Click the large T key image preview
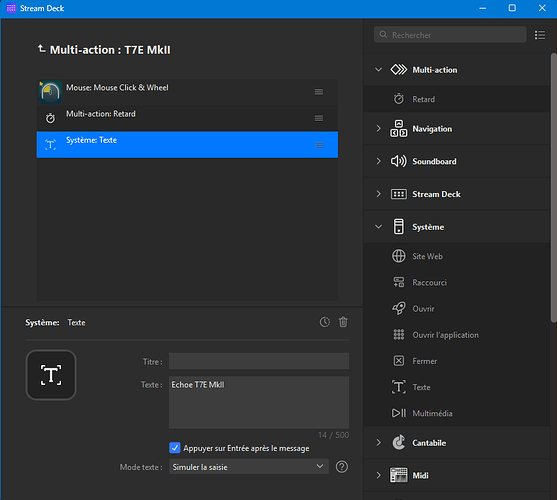 pyautogui.click(x=51, y=375)
